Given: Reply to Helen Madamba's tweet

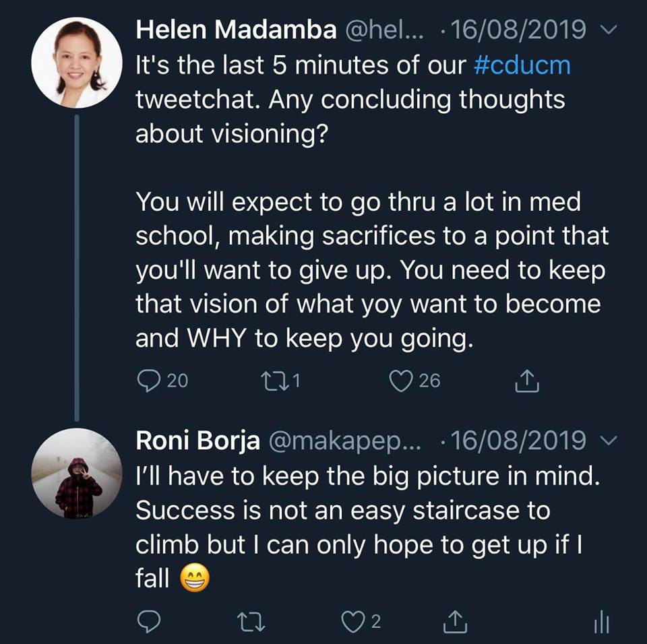Looking at the screenshot, I should (x=148, y=381).
